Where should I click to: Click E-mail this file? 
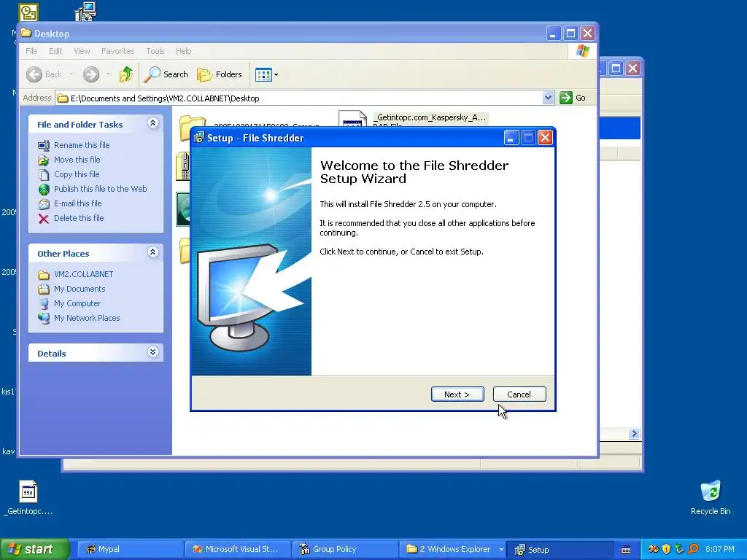pos(77,203)
